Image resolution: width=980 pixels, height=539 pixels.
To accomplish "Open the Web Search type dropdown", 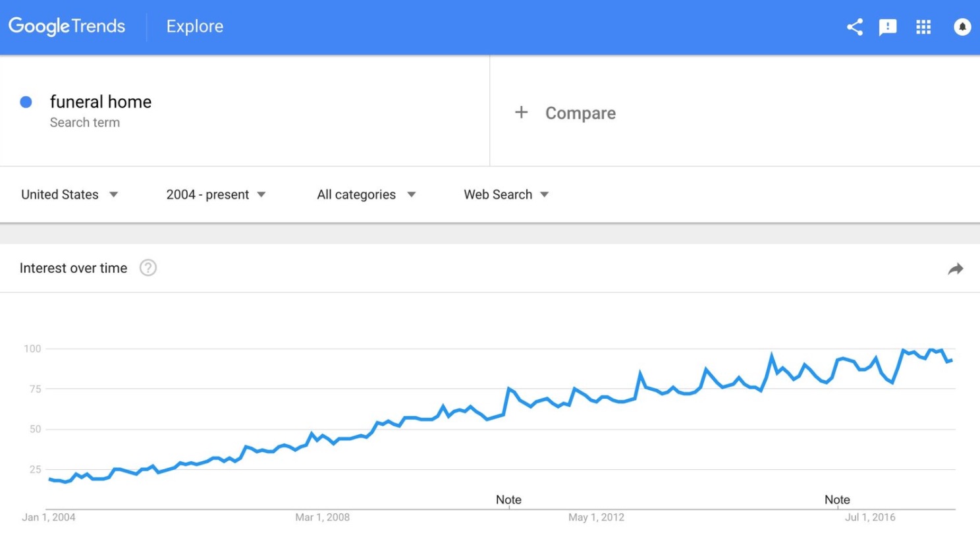I will coord(506,194).
